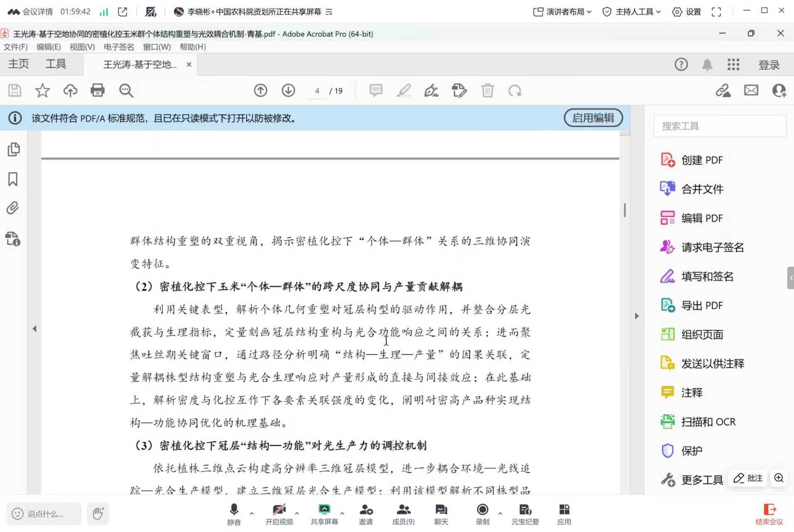Add a sticky note comment
794x532 pixels.
tap(376, 90)
